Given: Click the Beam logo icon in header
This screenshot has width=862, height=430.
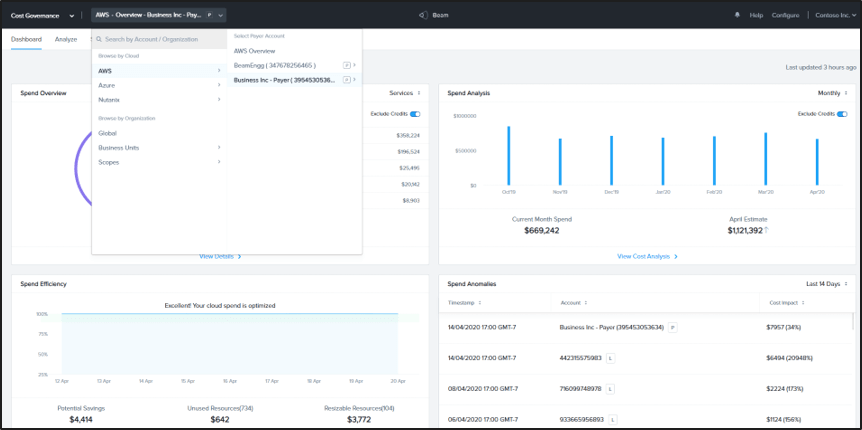Looking at the screenshot, I should [423, 15].
